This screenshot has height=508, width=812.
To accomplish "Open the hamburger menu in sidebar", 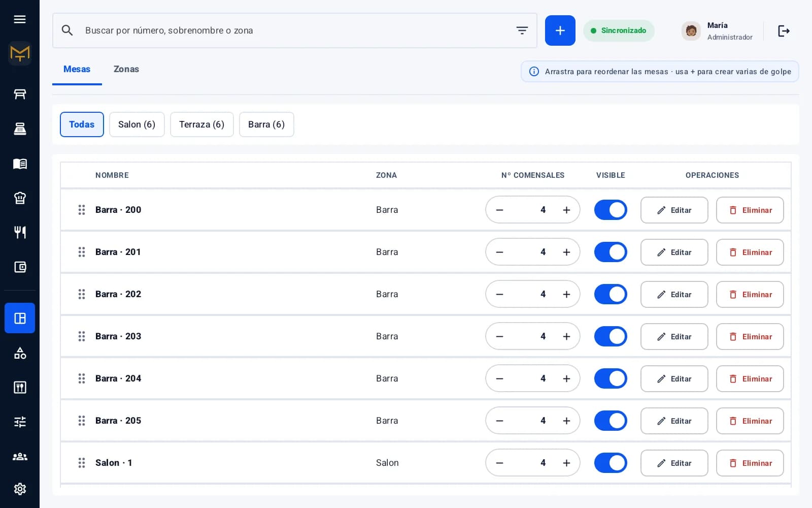I will pyautogui.click(x=20, y=19).
